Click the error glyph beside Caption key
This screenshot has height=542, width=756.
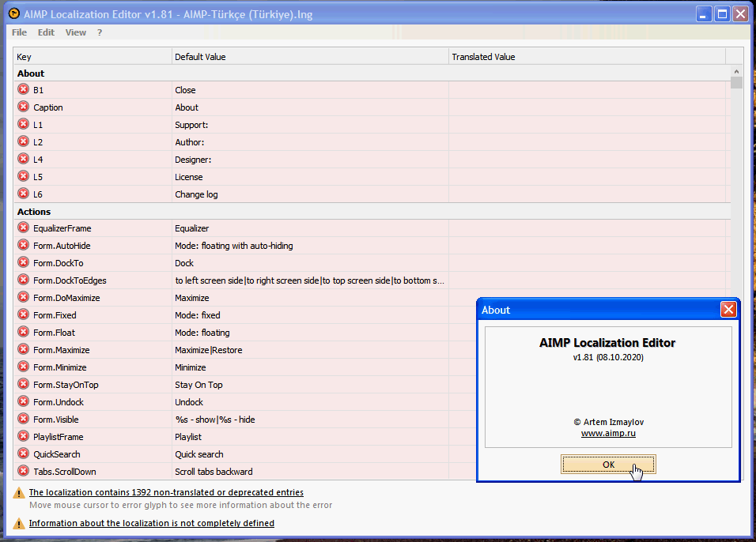23,107
